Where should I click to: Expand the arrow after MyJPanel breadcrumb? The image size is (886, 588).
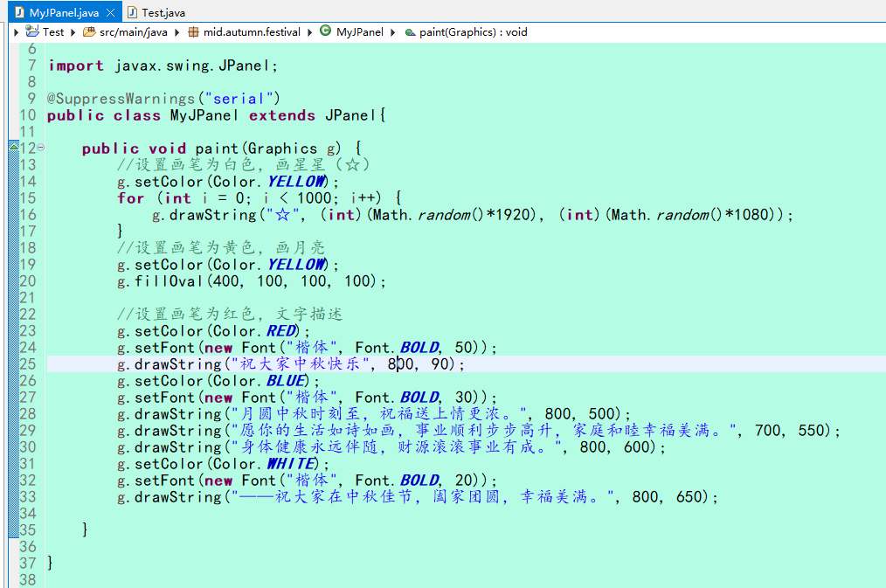pyautogui.click(x=392, y=32)
